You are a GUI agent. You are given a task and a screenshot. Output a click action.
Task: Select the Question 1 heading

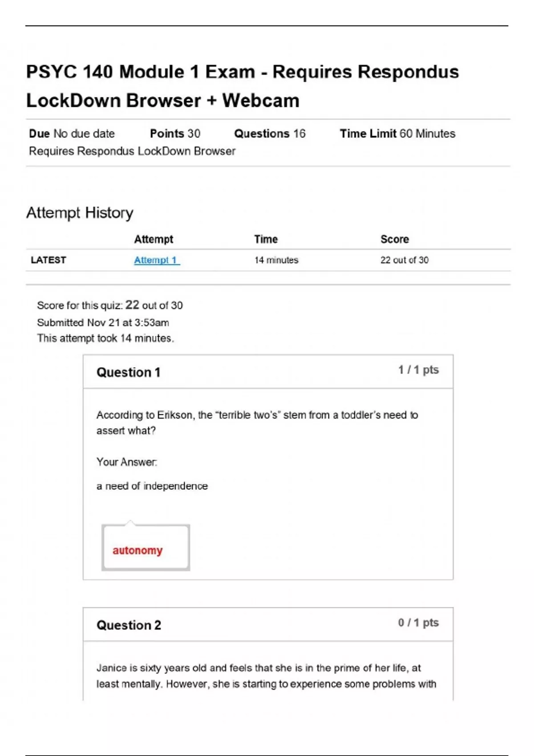click(128, 372)
